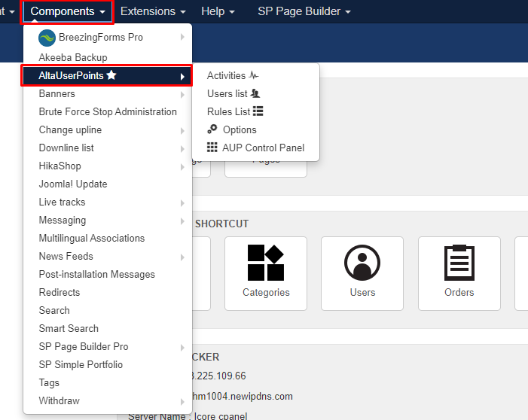Click the Change upline menu label
The height and width of the screenshot is (420, 528).
click(x=70, y=130)
